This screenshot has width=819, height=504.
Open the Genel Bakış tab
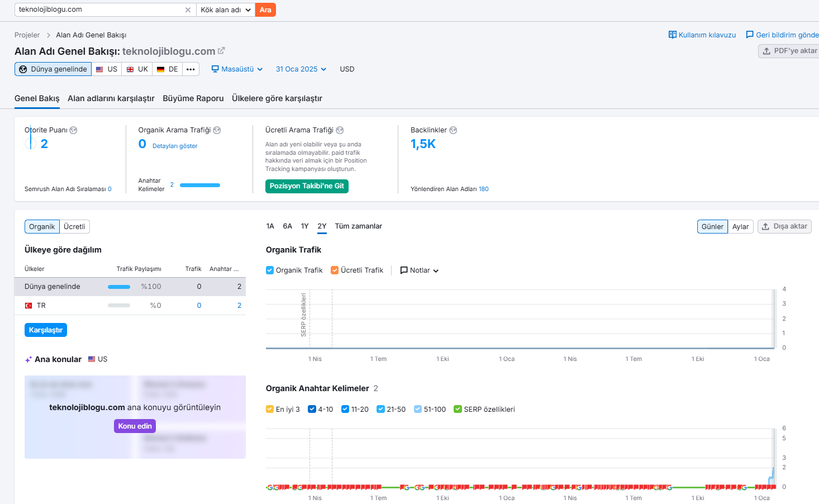(37, 98)
